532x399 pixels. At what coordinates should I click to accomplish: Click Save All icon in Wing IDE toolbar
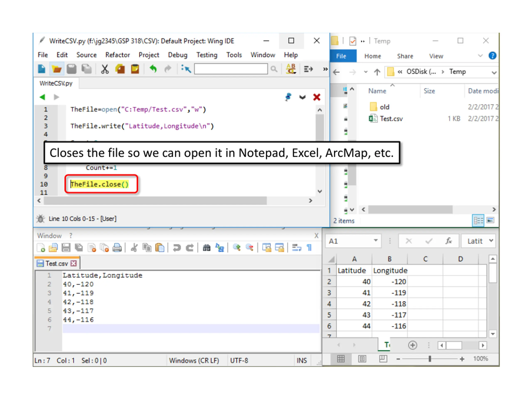(86, 69)
